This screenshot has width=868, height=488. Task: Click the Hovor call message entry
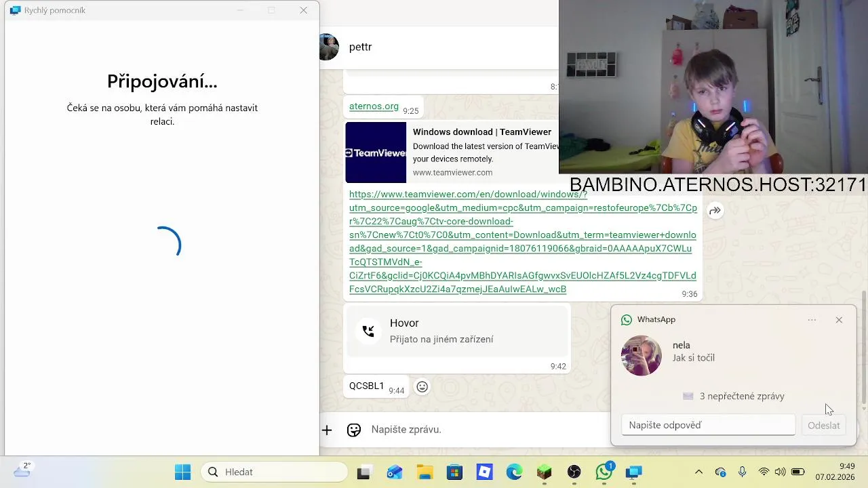click(x=458, y=331)
